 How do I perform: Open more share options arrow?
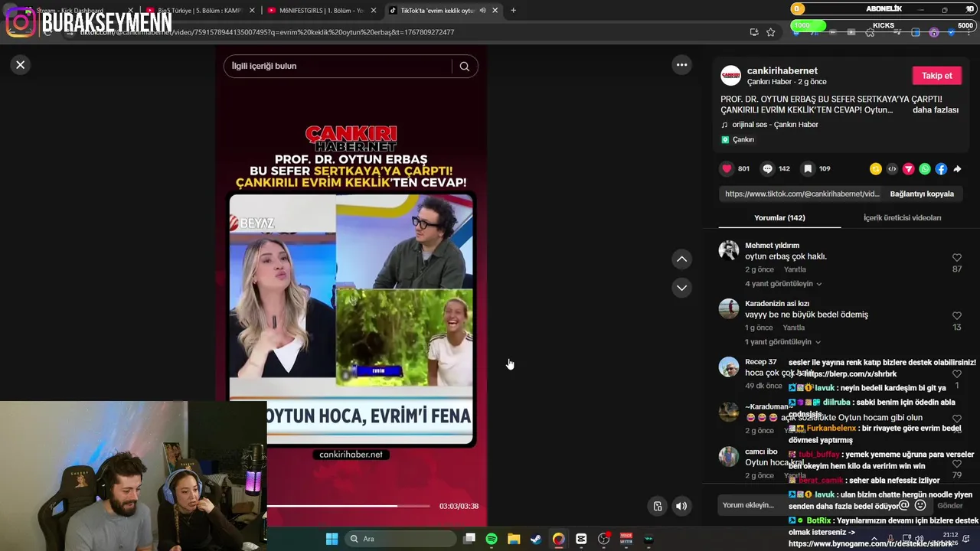pyautogui.click(x=957, y=169)
